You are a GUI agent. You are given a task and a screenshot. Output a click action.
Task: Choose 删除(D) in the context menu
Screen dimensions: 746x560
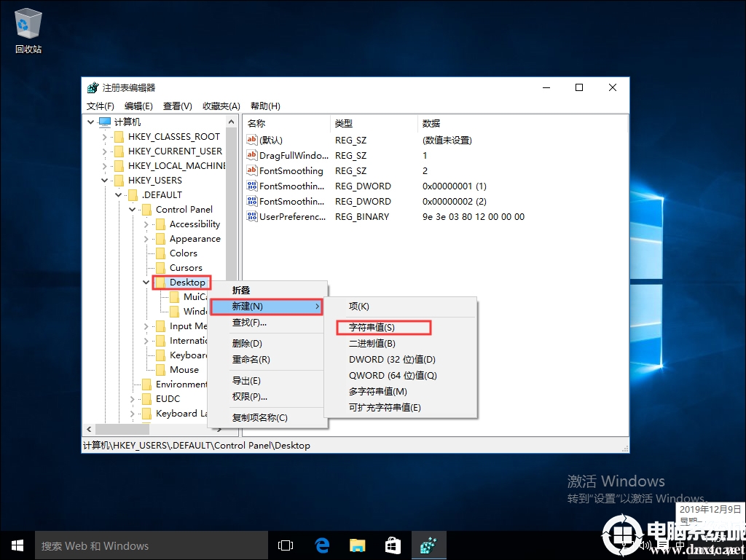click(x=268, y=343)
